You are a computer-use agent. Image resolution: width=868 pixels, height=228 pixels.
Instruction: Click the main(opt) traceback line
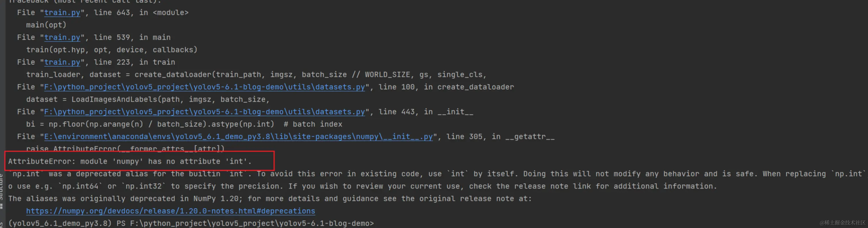click(x=46, y=25)
